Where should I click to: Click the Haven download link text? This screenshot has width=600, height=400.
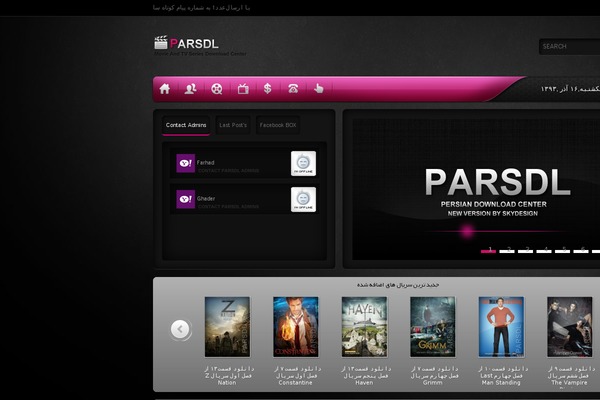[x=364, y=376]
